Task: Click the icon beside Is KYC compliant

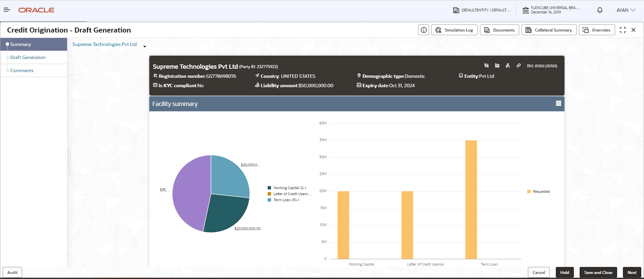Action: pyautogui.click(x=155, y=85)
